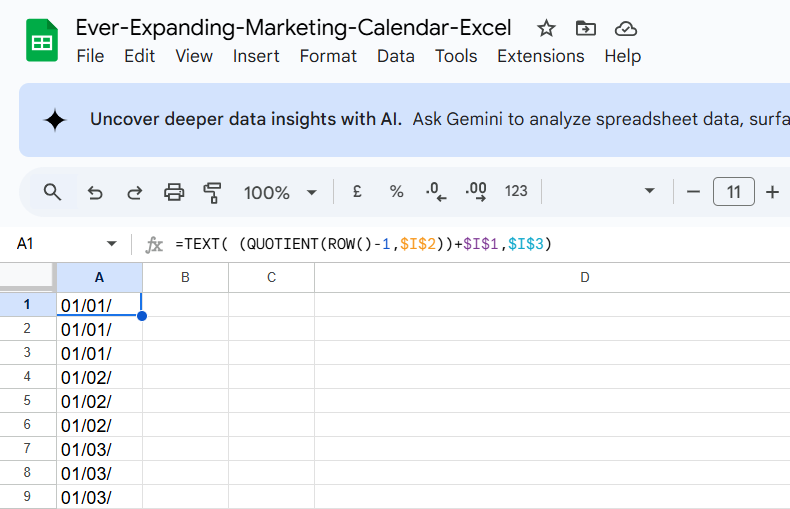Click the Google Sheets home logo
Image resolution: width=790 pixels, height=509 pixels.
tap(42, 42)
